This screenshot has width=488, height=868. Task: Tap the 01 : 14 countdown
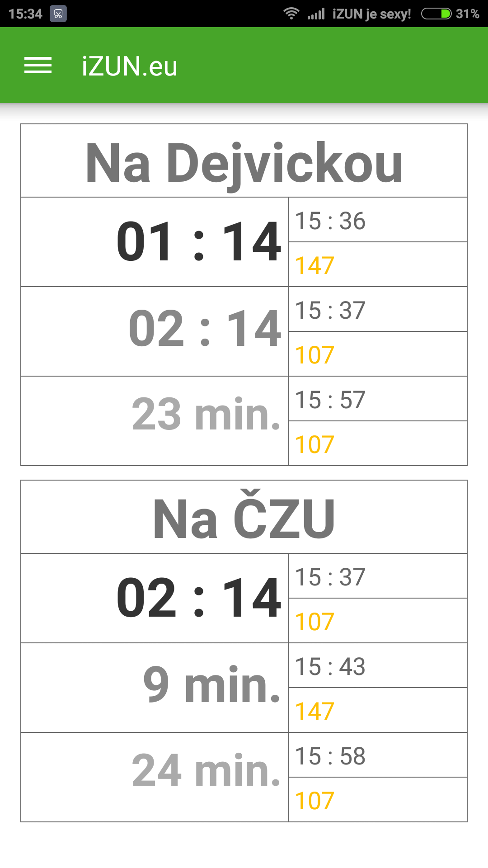[x=199, y=242]
